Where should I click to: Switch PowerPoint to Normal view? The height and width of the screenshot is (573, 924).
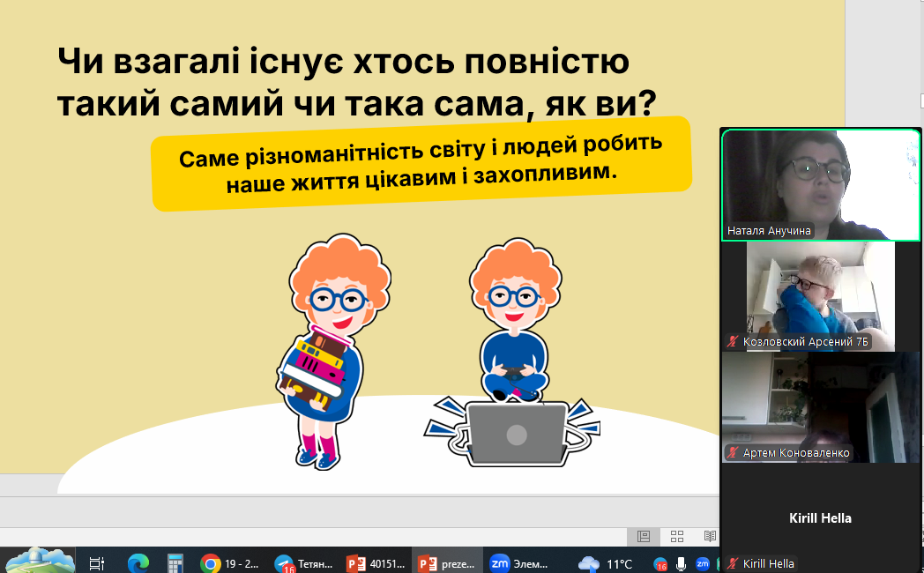pyautogui.click(x=644, y=536)
